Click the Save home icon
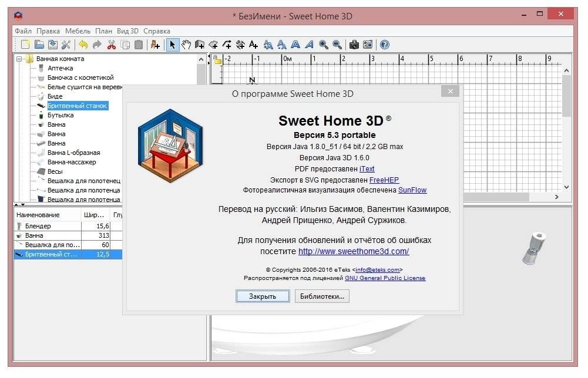Viewport: 588px width, 378px height. pyautogui.click(x=52, y=45)
